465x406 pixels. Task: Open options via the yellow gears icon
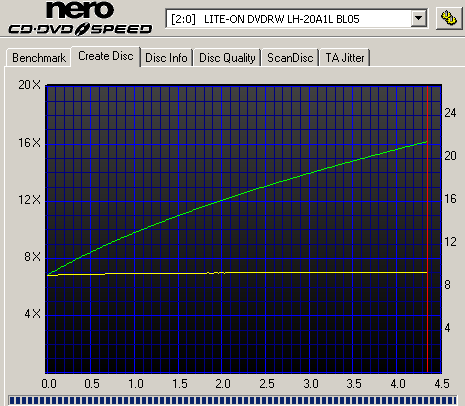tap(449, 18)
